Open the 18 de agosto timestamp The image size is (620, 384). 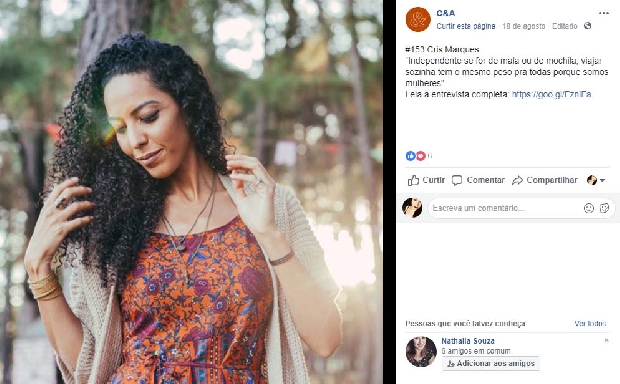(x=523, y=26)
